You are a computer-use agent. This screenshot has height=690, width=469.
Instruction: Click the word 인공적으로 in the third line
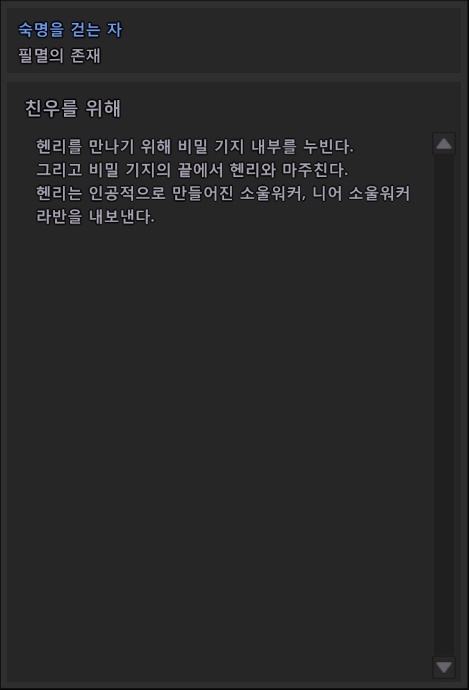click(127, 193)
